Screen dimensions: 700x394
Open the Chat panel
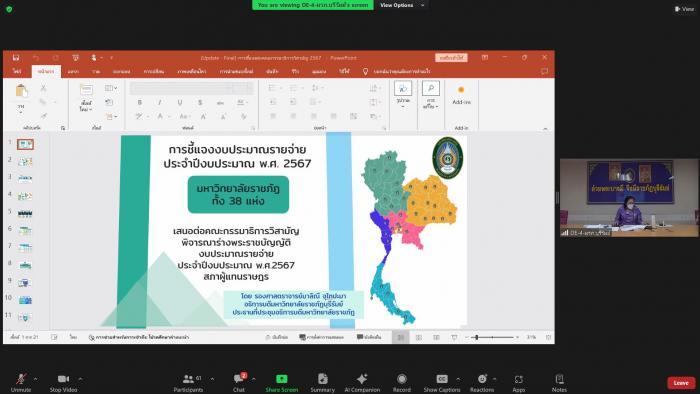pos(239,382)
